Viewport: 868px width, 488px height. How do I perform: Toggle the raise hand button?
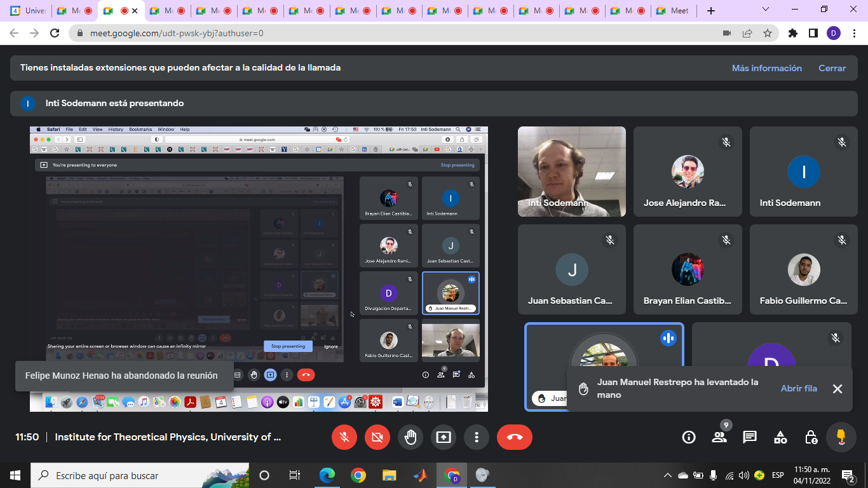(410, 437)
